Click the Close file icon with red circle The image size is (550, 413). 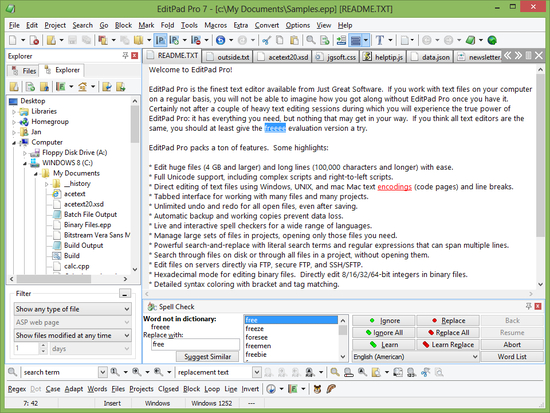pyautogui.click(x=34, y=40)
